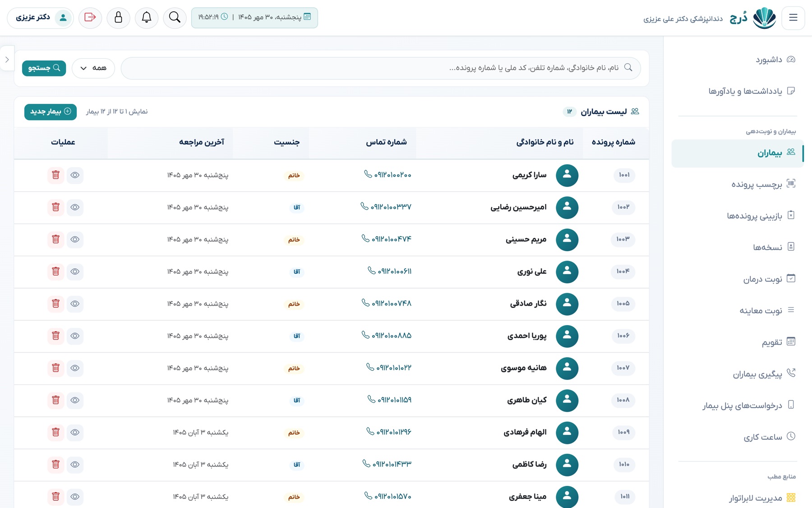Delete patient علی نوری with trash icon

(55, 271)
